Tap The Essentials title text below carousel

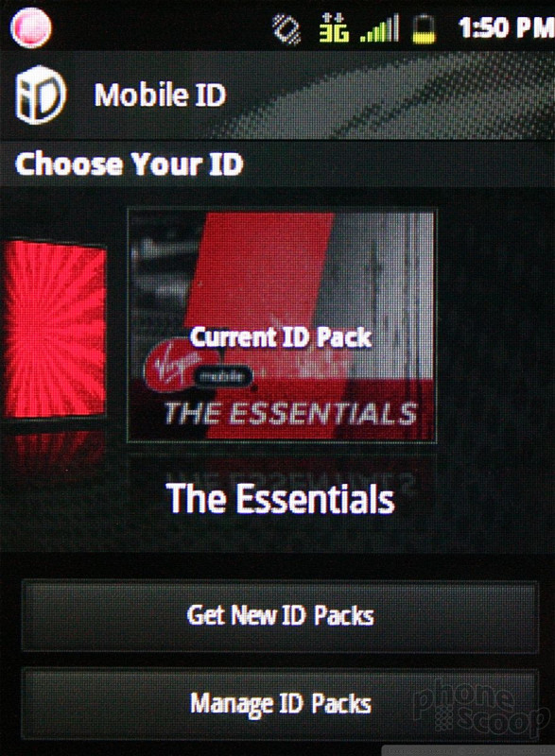pos(280,499)
